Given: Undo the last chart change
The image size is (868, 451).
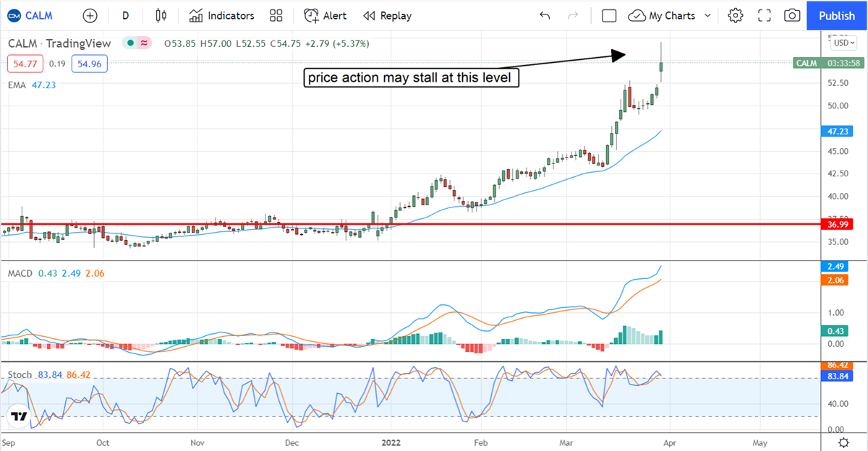Looking at the screenshot, I should point(545,15).
